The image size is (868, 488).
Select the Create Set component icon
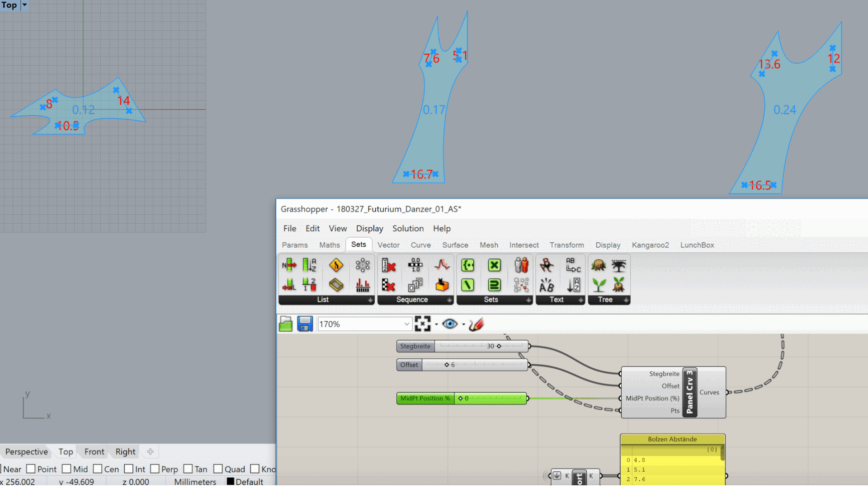click(x=467, y=265)
